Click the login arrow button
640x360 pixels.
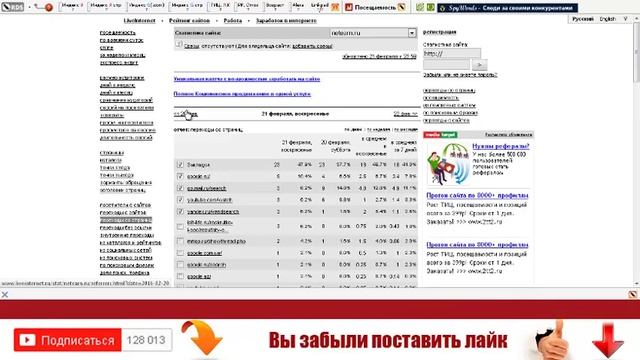(479, 64)
